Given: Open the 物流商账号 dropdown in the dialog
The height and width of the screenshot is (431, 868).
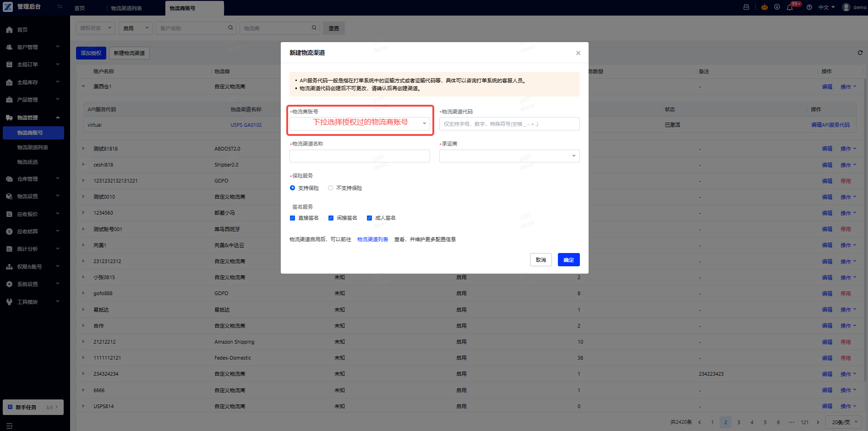Looking at the screenshot, I should coord(360,124).
